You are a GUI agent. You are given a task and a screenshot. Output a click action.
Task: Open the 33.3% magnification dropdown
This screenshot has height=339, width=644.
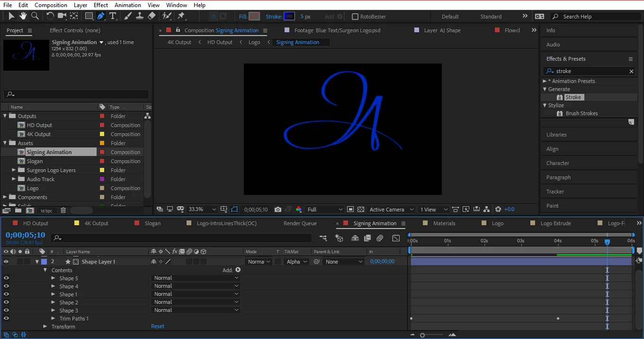[202, 209]
